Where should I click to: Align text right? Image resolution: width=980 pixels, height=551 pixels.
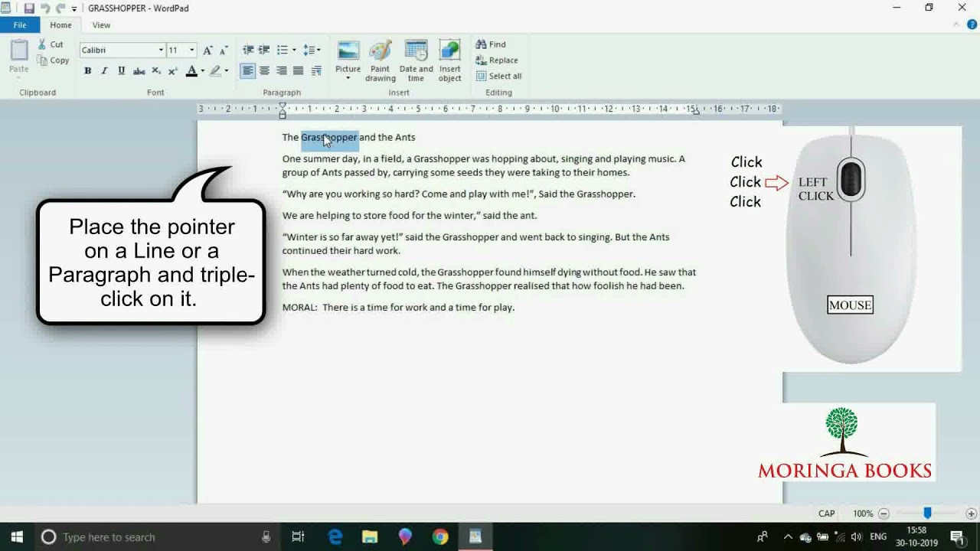(x=281, y=71)
